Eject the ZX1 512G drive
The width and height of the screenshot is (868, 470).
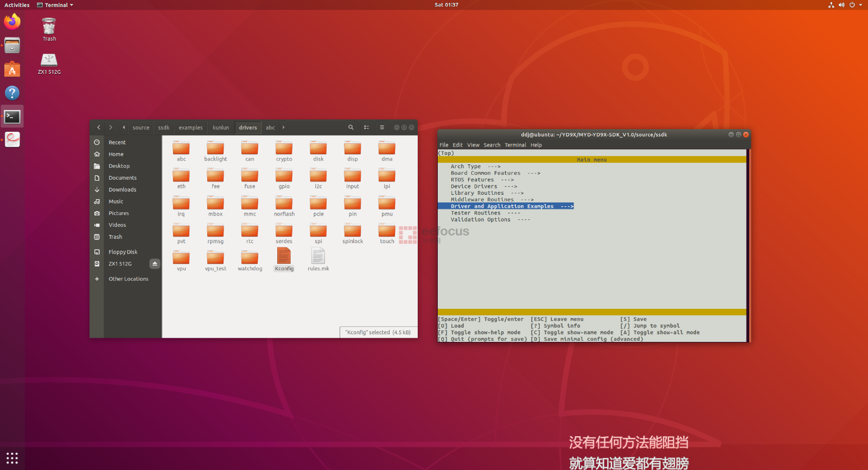pos(155,264)
